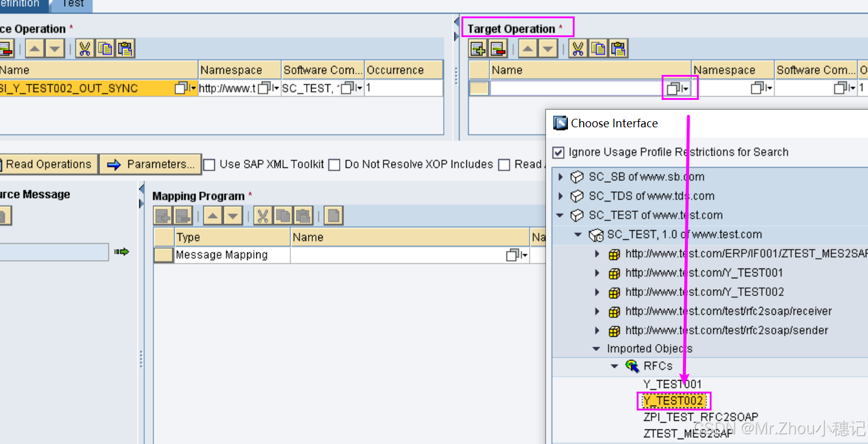Click the green arrow beside Source Message field

(x=121, y=252)
